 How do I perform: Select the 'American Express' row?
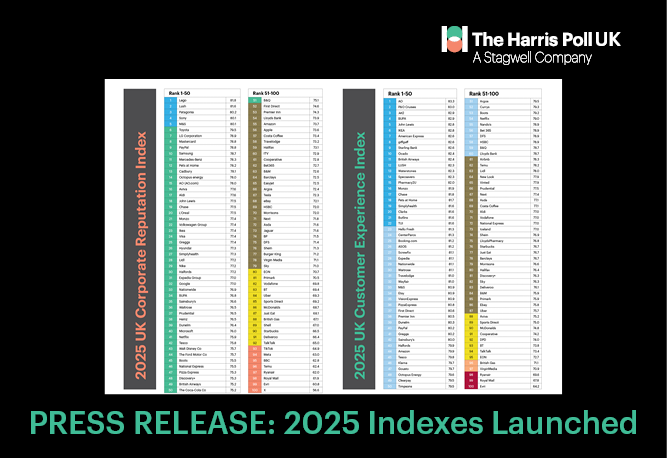(420, 136)
